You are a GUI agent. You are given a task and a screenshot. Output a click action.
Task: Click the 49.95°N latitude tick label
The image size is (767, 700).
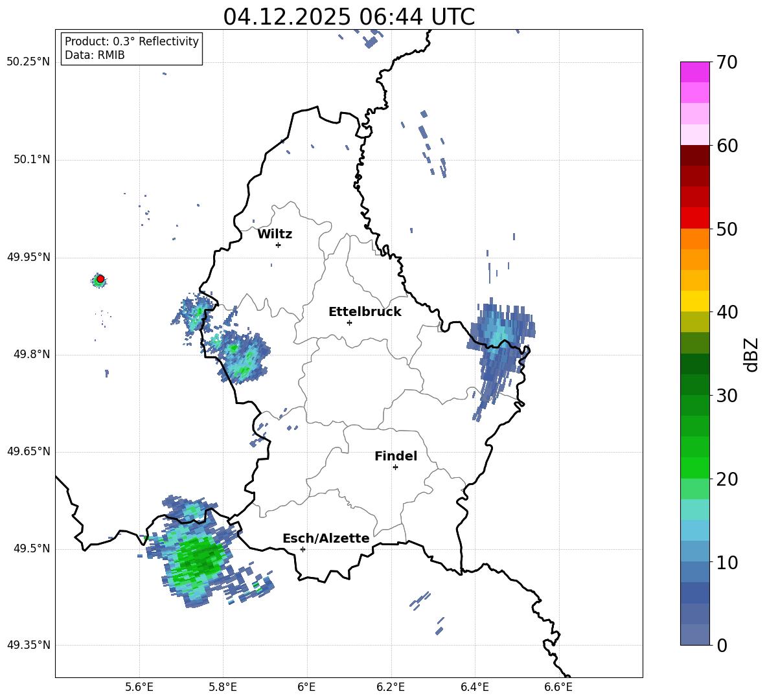29,257
